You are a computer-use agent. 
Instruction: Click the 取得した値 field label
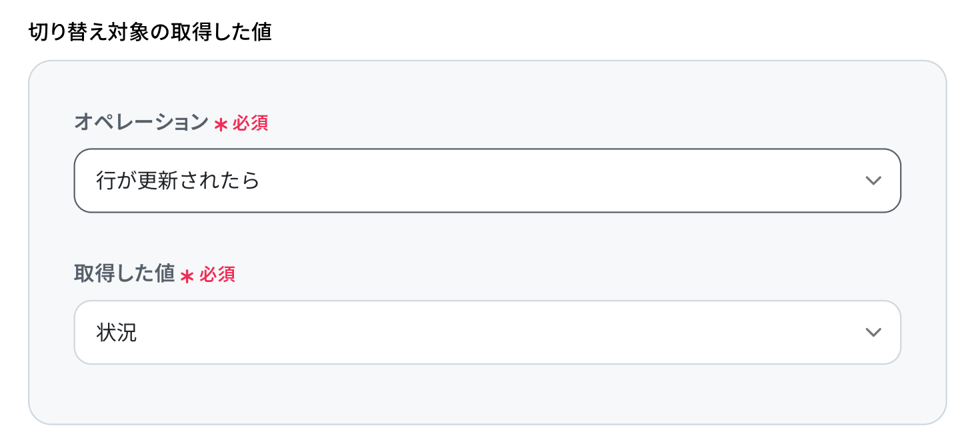click(124, 274)
